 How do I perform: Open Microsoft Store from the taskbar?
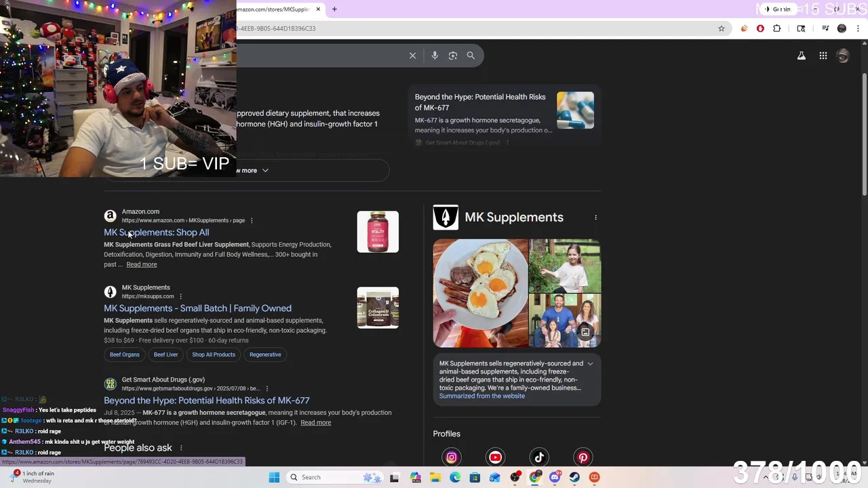[475, 477]
